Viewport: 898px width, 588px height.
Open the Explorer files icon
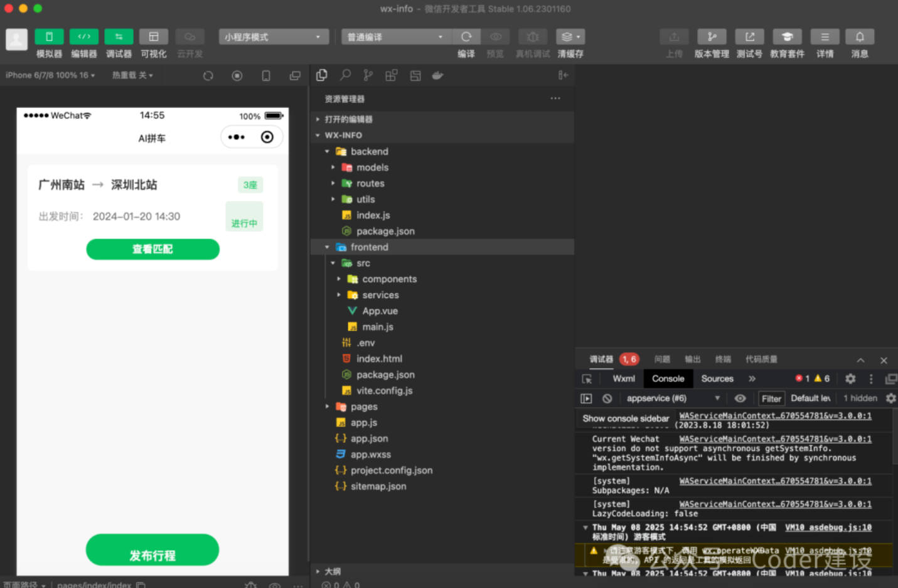(x=322, y=75)
